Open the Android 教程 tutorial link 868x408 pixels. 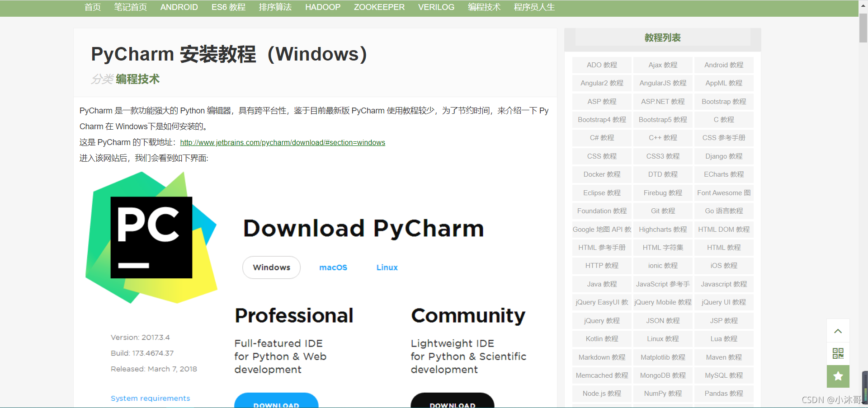click(724, 65)
